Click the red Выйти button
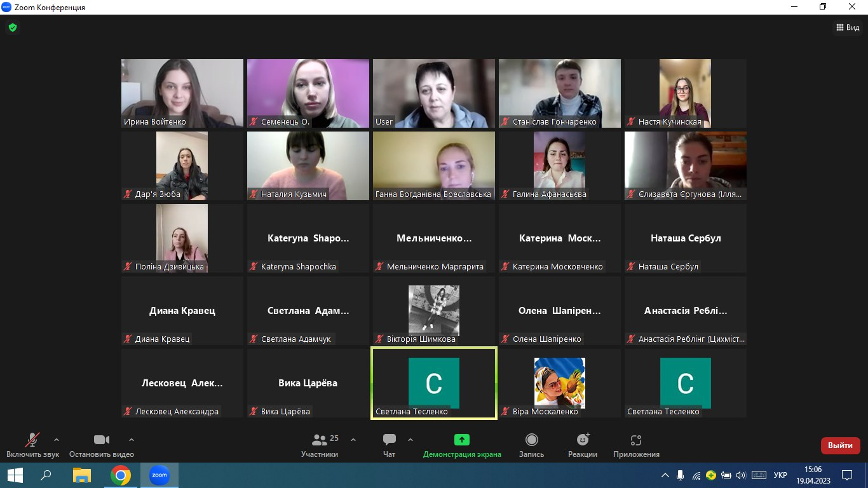Viewport: 868px width, 488px height. pos(840,445)
